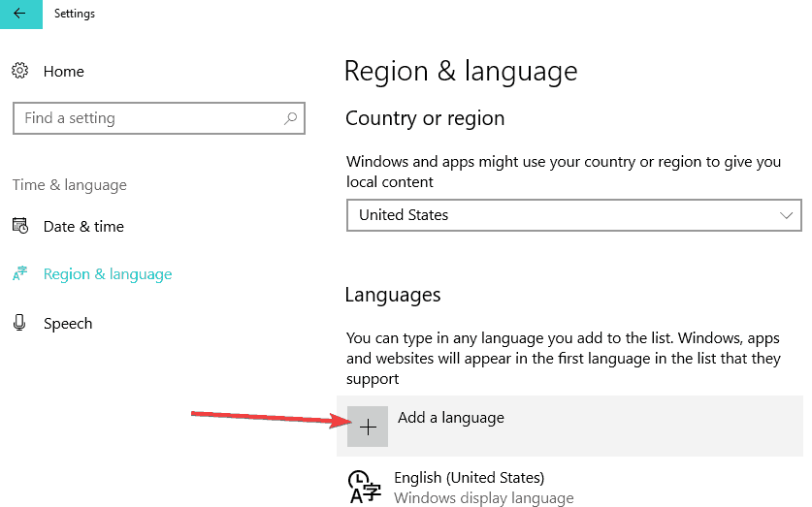The image size is (812, 507).
Task: Click the Home gear icon
Action: pos(19,71)
